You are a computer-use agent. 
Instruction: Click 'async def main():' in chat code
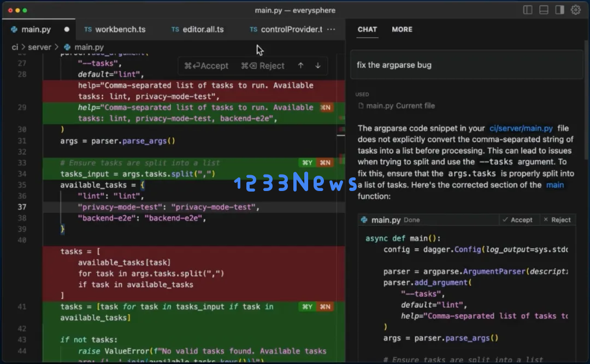403,238
